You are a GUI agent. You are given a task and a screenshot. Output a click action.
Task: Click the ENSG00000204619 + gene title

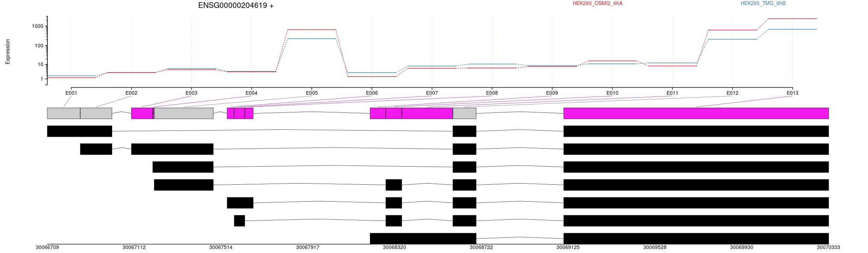[236, 5]
